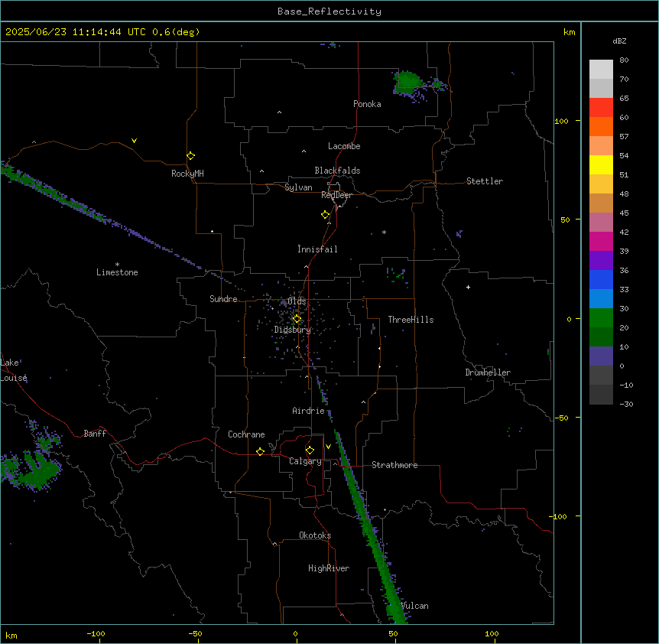Click the Okotoks town label
659x644 pixels.
tap(315, 535)
